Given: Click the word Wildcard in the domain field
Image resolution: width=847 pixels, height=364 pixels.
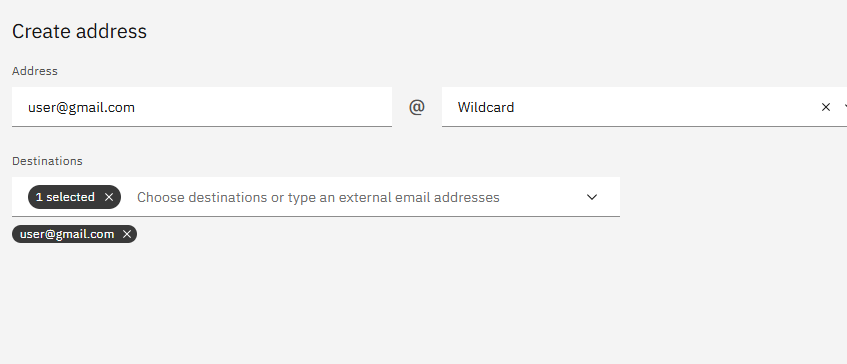Looking at the screenshot, I should point(486,107).
